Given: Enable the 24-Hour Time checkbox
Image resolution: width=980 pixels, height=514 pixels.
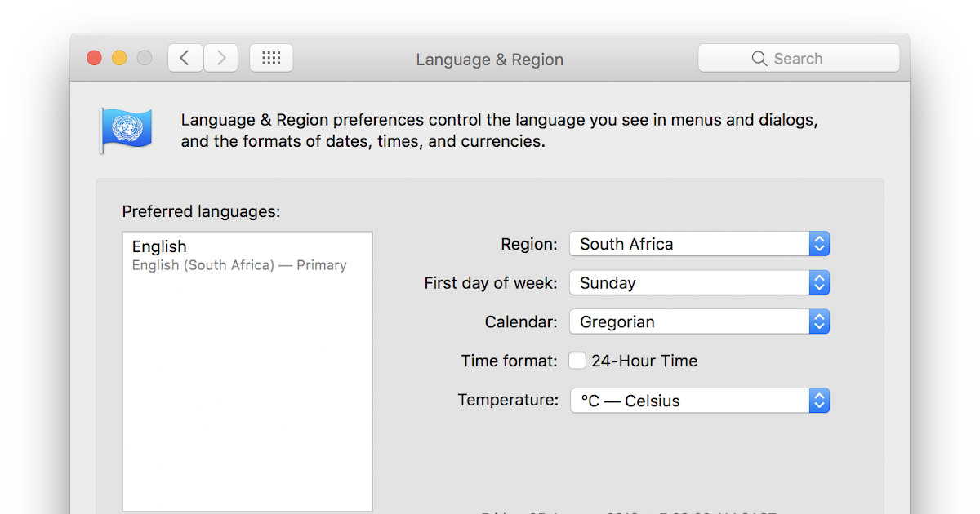Looking at the screenshot, I should point(577,361).
